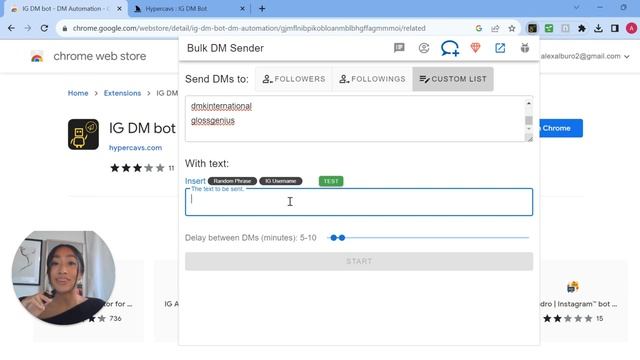This screenshot has width=640, height=360.
Task: Click the Chrome profile avatar A
Action: [x=631, y=28]
